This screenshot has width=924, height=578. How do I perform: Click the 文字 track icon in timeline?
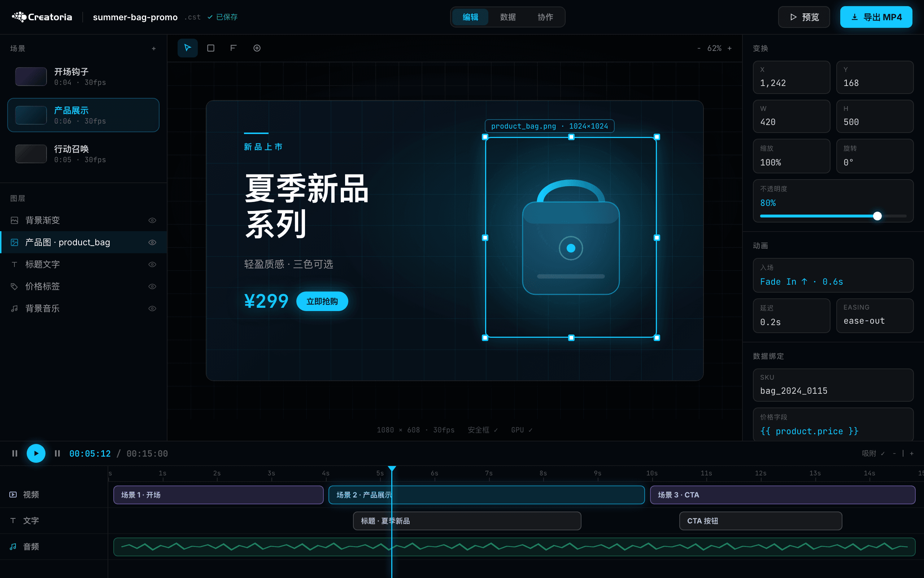pos(13,520)
